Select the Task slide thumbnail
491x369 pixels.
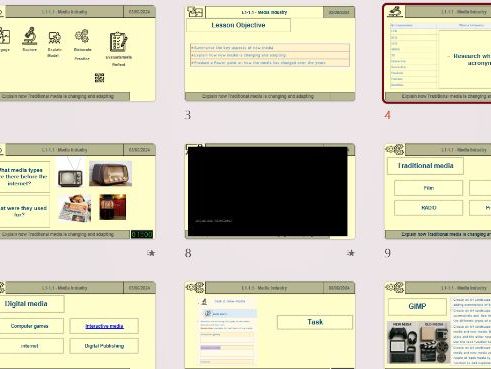pos(270,325)
